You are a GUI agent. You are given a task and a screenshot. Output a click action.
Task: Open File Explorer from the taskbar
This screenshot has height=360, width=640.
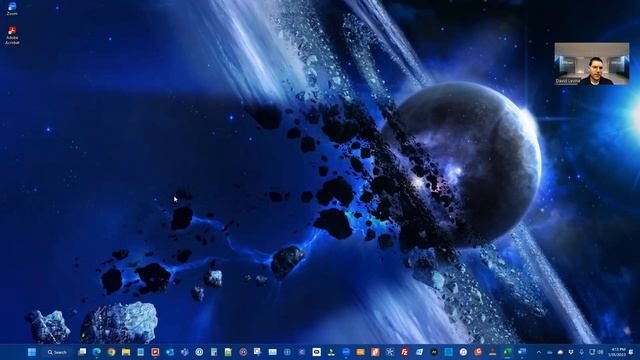126,352
